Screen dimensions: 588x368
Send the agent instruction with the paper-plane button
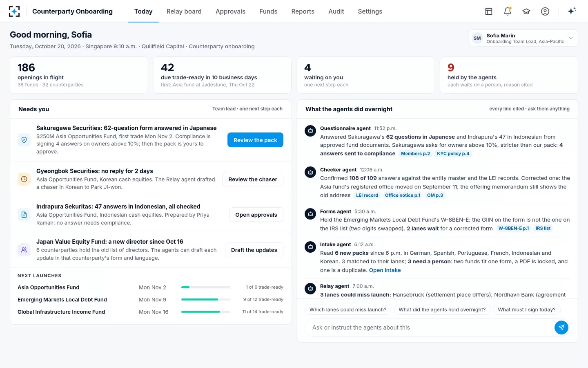coord(561,328)
